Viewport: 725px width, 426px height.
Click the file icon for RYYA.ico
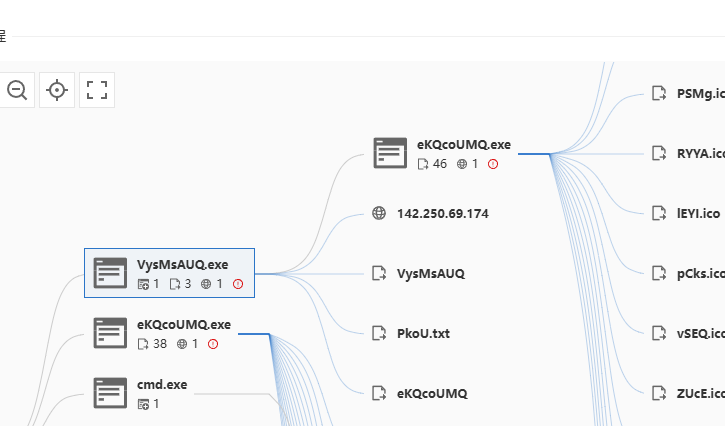click(x=659, y=153)
